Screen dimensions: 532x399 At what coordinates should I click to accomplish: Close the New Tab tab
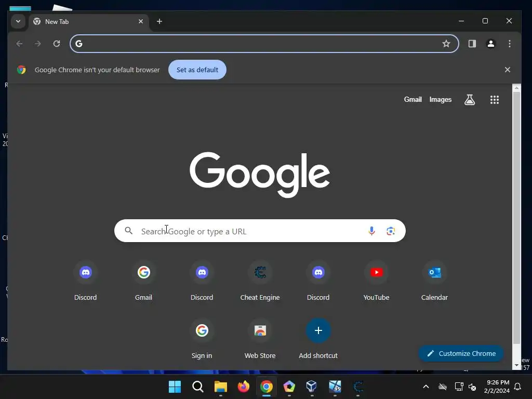click(141, 21)
